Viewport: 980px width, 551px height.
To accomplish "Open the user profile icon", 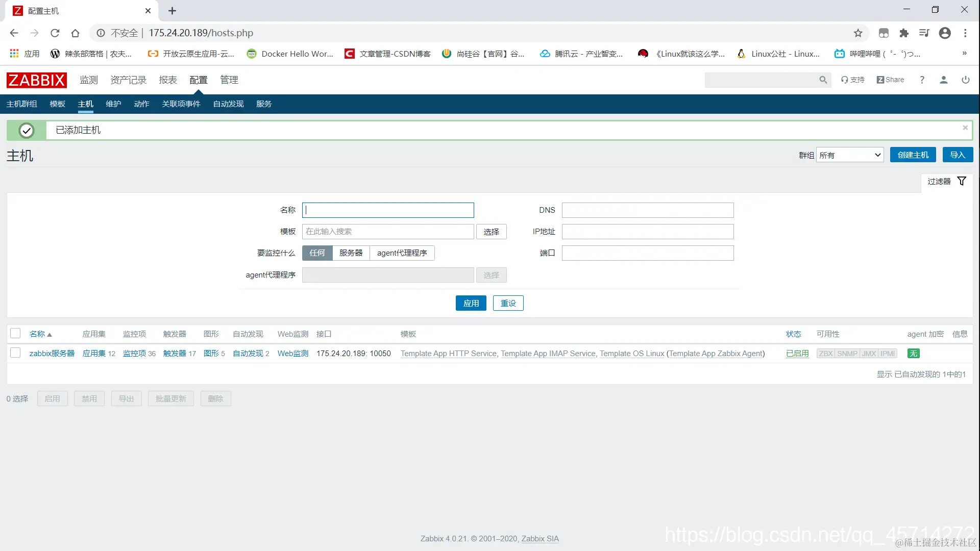I will (x=944, y=80).
